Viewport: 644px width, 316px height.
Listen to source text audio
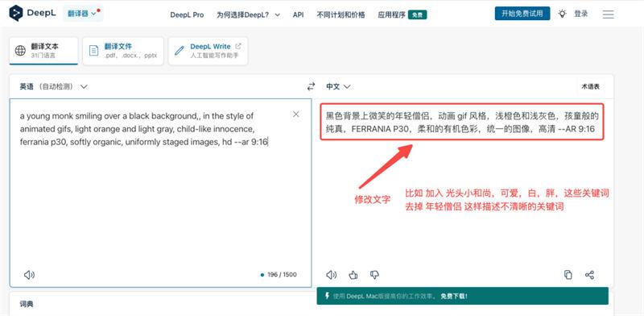coord(29,275)
